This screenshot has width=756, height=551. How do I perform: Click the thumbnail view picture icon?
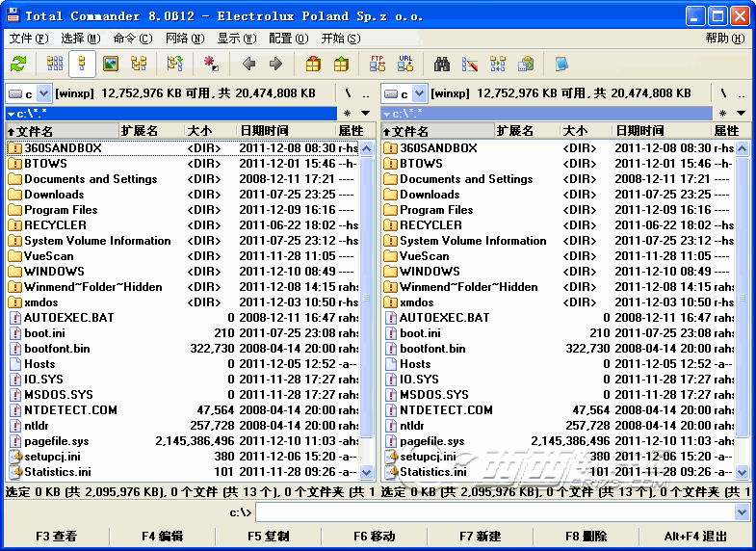point(111,65)
